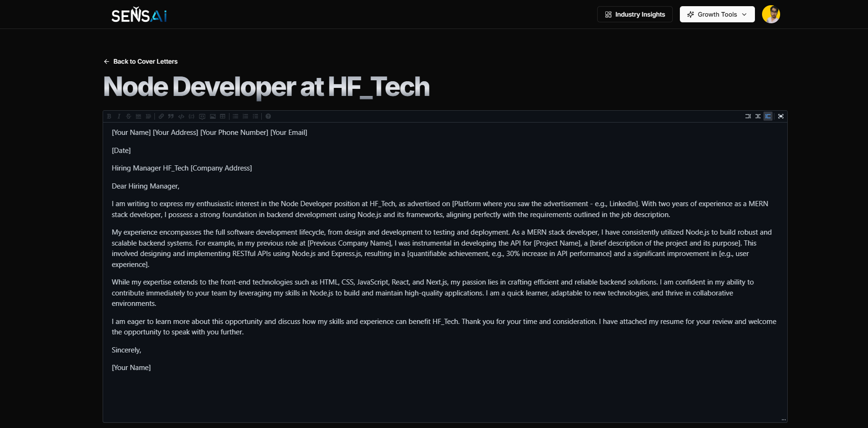868x428 pixels.
Task: Apply italic formatting from the toolbar
Action: (x=119, y=116)
